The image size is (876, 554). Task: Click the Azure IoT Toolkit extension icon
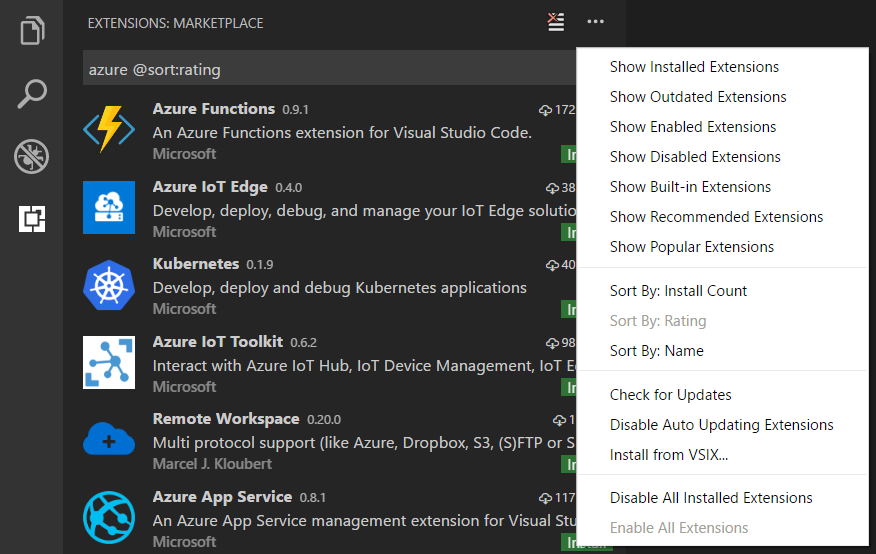[x=109, y=362]
